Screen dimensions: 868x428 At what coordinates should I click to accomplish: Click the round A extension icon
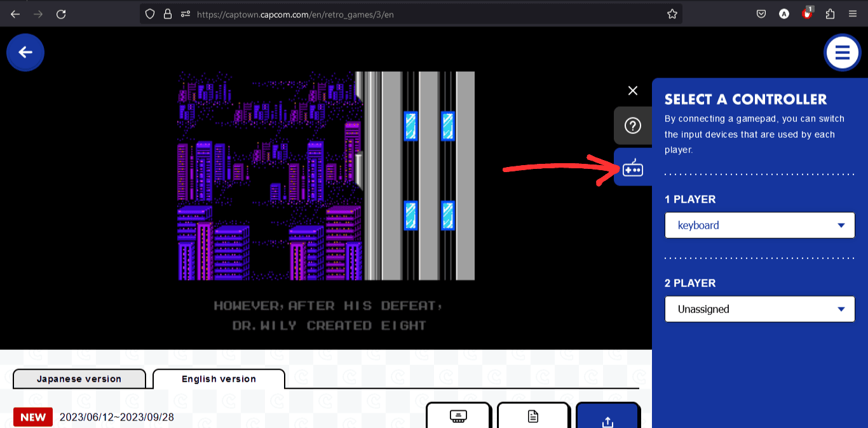[784, 14]
